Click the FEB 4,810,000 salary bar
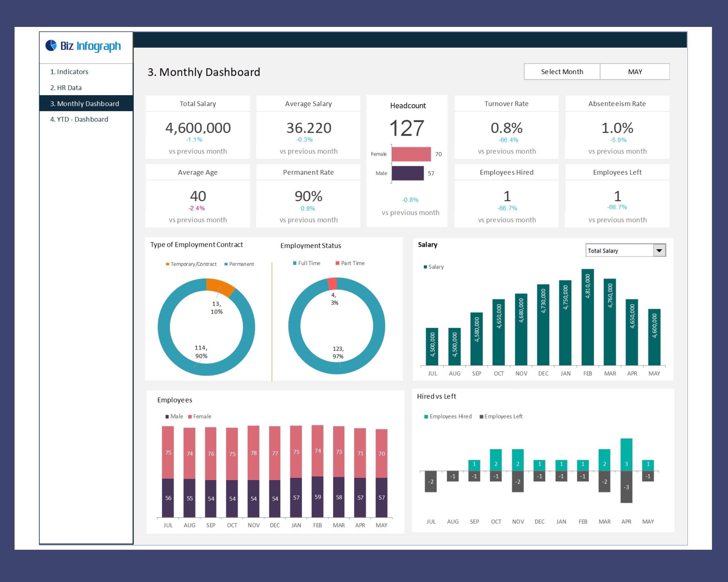728x582 pixels. coord(587,317)
